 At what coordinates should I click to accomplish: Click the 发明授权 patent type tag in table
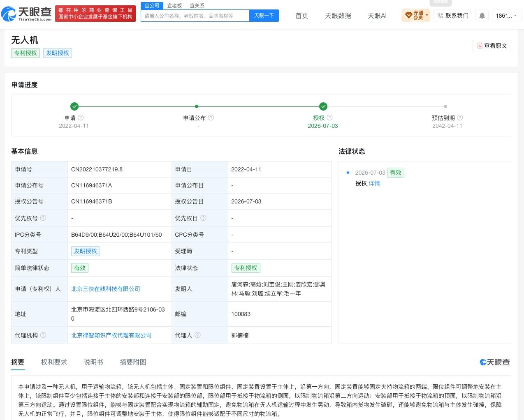pyautogui.click(x=86, y=251)
